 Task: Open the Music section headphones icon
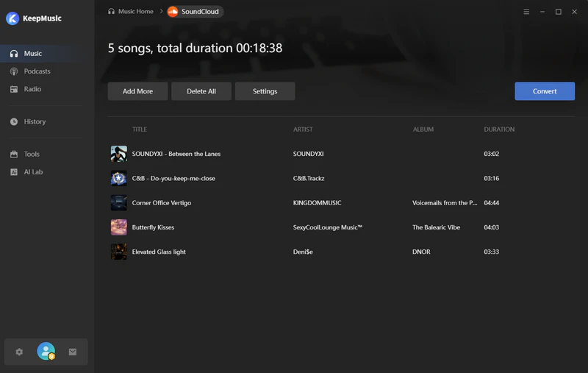[14, 54]
